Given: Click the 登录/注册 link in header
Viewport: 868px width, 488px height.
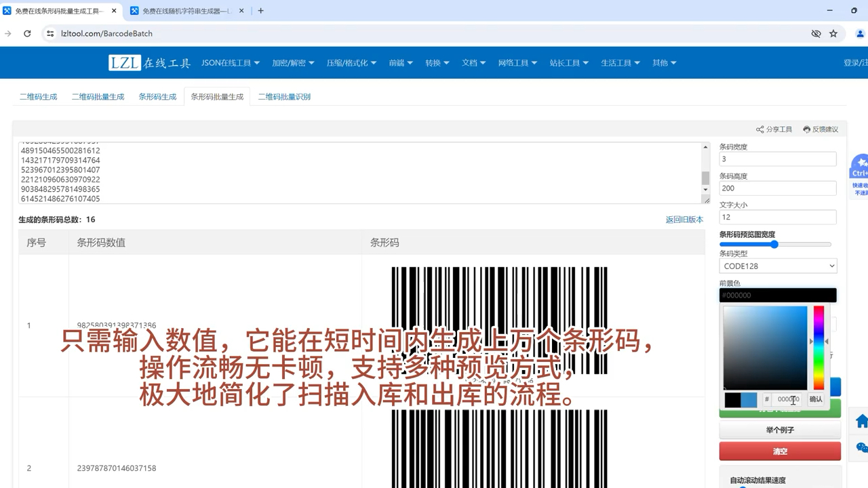Looking at the screenshot, I should [855, 62].
